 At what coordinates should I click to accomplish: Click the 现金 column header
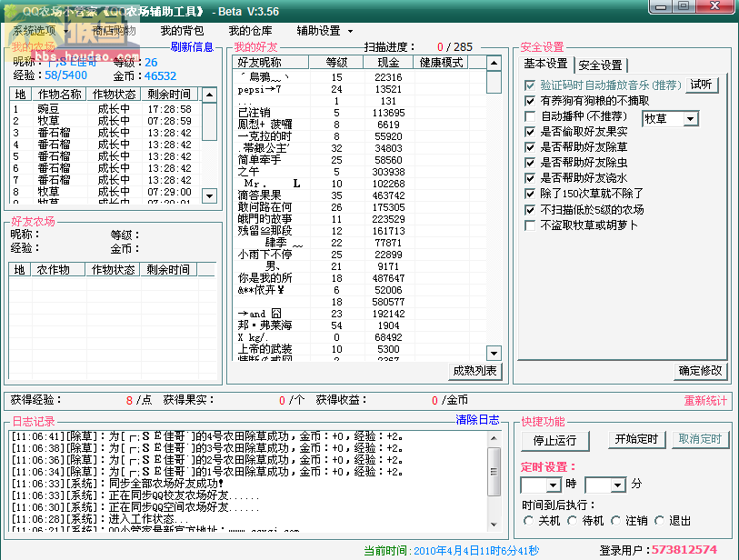tap(388, 63)
